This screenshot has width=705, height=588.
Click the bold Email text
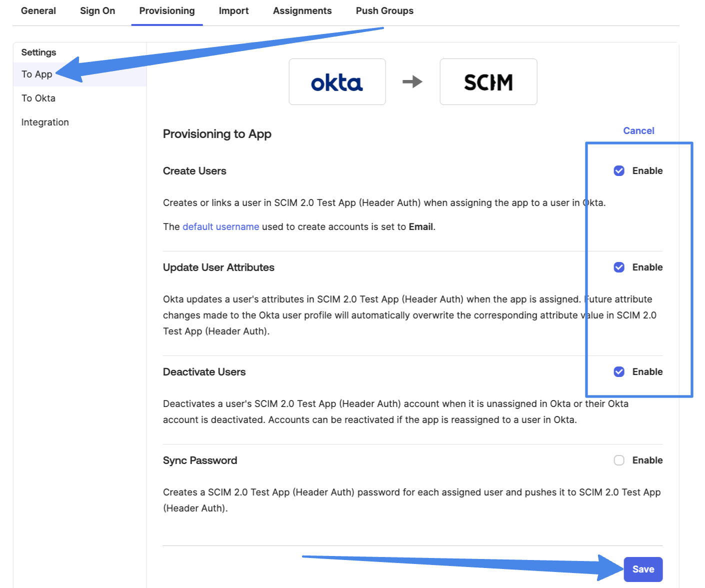pyautogui.click(x=421, y=227)
